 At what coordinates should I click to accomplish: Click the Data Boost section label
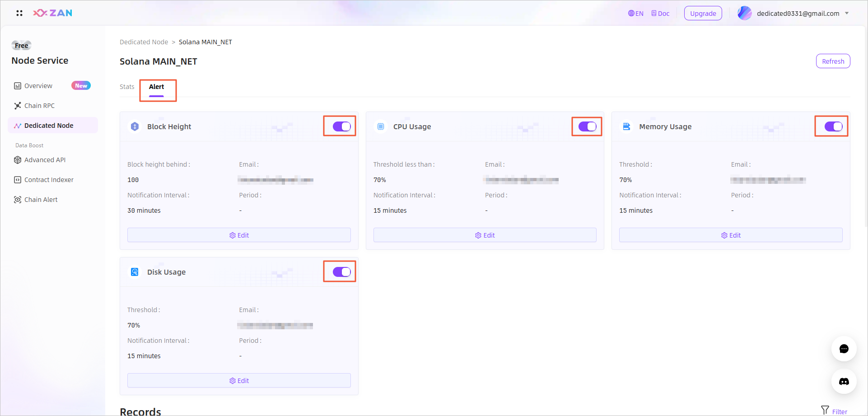point(29,145)
